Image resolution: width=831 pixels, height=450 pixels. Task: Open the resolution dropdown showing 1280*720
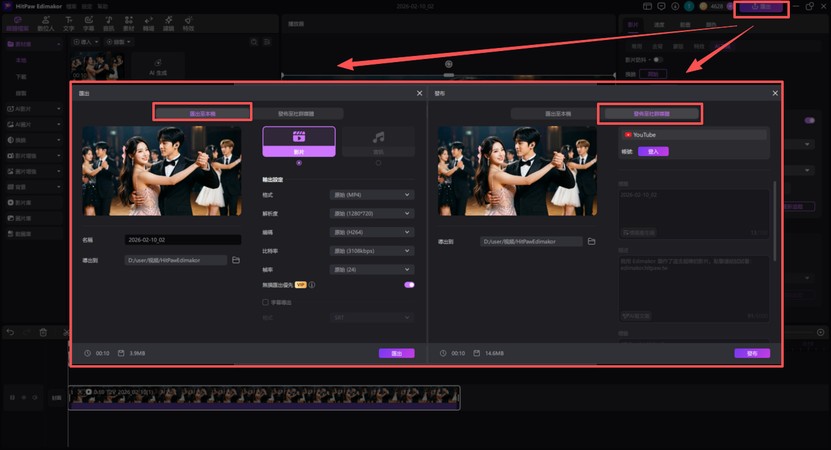pyautogui.click(x=371, y=213)
